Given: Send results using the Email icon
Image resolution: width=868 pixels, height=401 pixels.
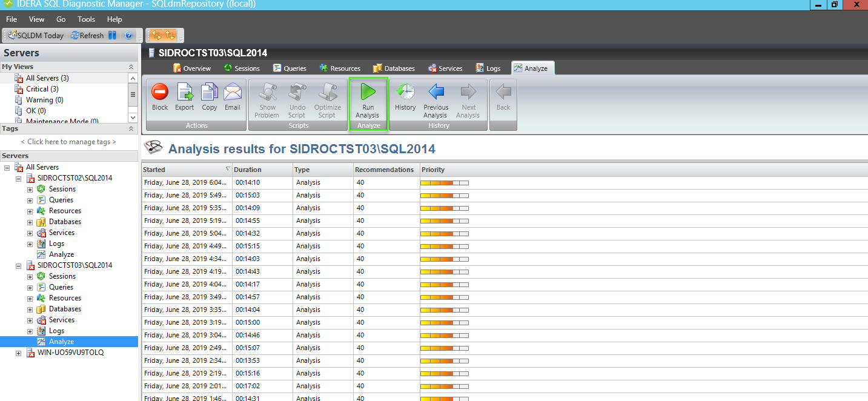Looking at the screenshot, I should (x=233, y=93).
